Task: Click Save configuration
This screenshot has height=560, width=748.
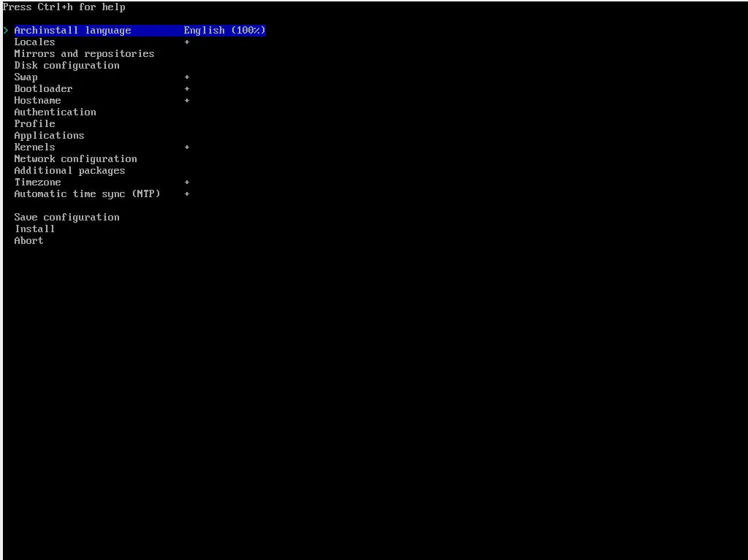Action: click(x=66, y=218)
